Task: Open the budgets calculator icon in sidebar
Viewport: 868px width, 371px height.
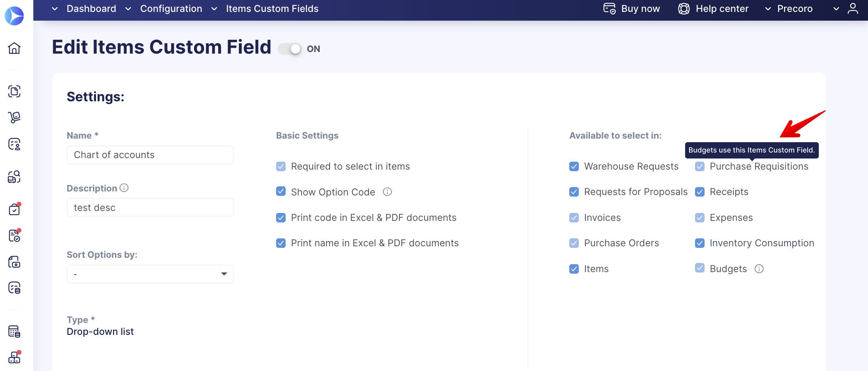Action: point(15,331)
